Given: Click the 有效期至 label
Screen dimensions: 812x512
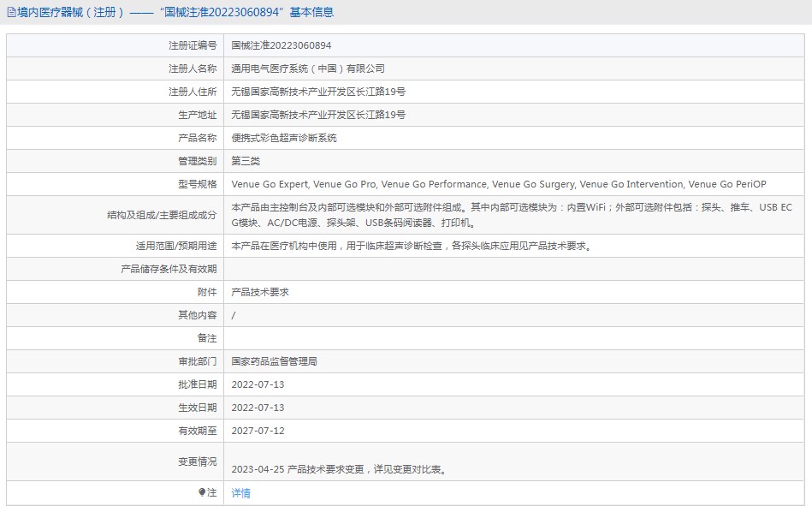Looking at the screenshot, I should coord(198,431).
